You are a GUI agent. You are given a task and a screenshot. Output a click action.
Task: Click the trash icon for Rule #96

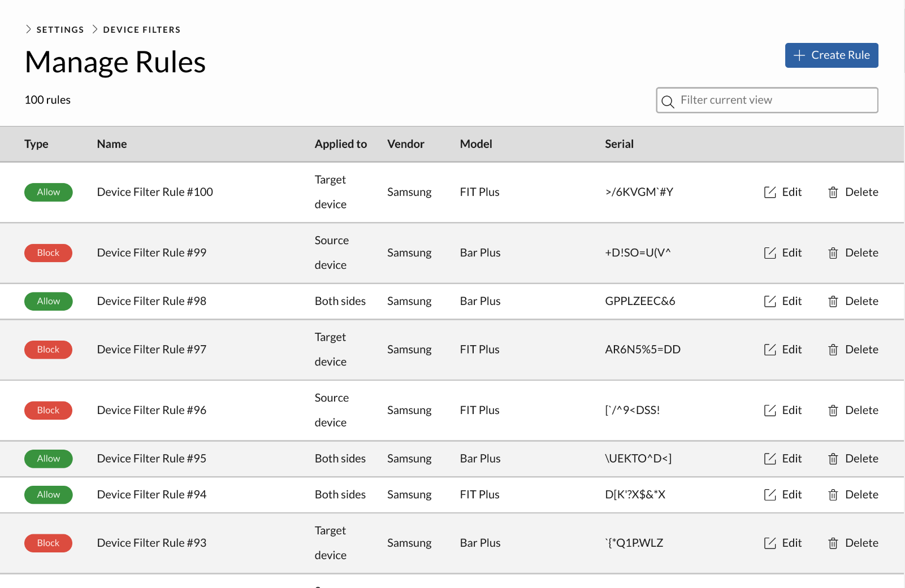point(833,410)
